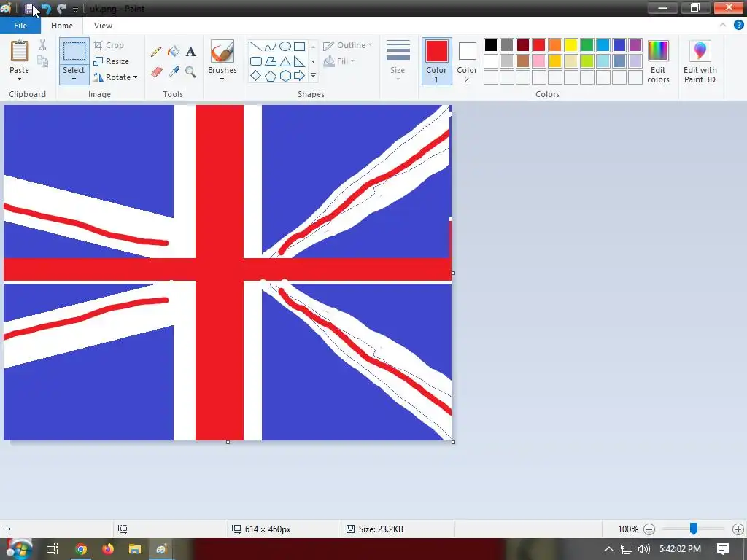Activate the rectangular Select tool
747x560 pixels.
[74, 52]
